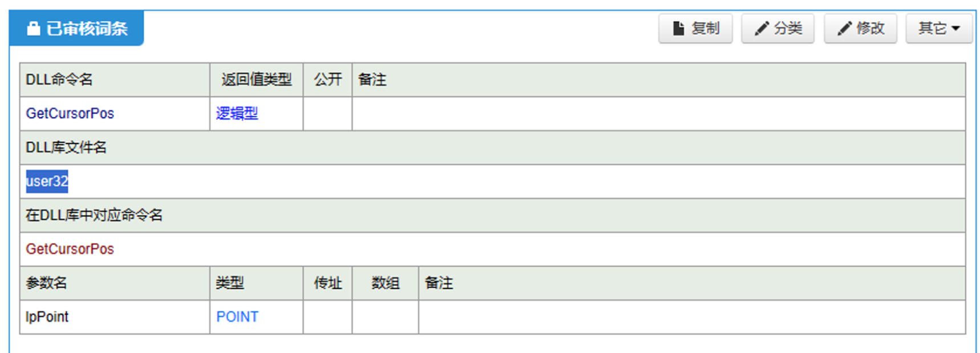Viewport: 980px width, 353px height.
Task: Click the lpPoint parameter name cell
Action: (115, 316)
